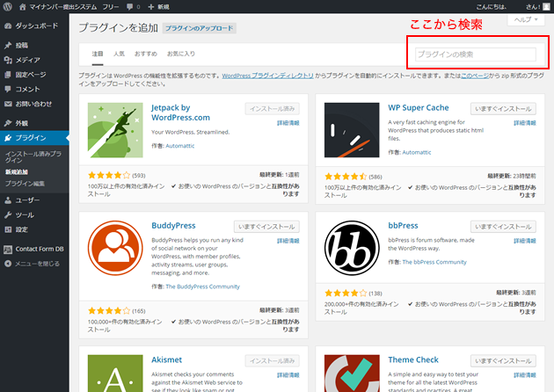554x392 pixels.
Task: Click マイナンバー提出システム site name
Action: pyautogui.click(x=63, y=7)
